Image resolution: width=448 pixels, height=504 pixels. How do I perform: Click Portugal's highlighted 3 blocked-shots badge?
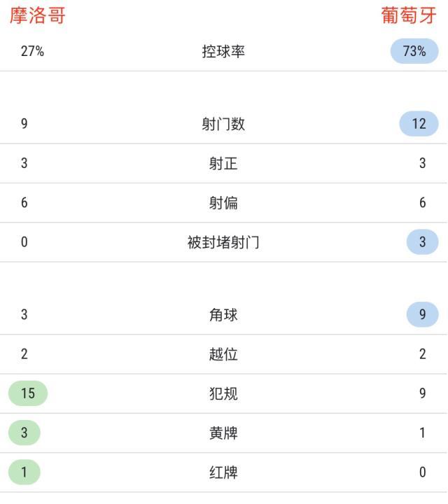[422, 242]
